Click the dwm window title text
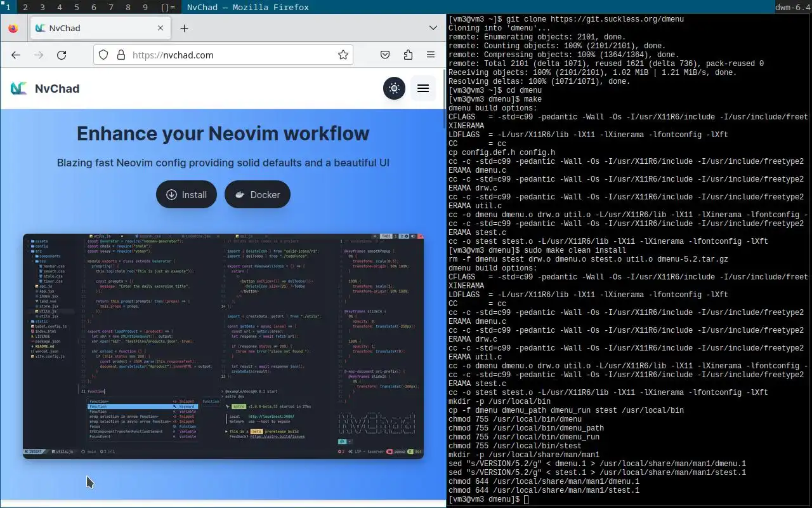 [248, 7]
